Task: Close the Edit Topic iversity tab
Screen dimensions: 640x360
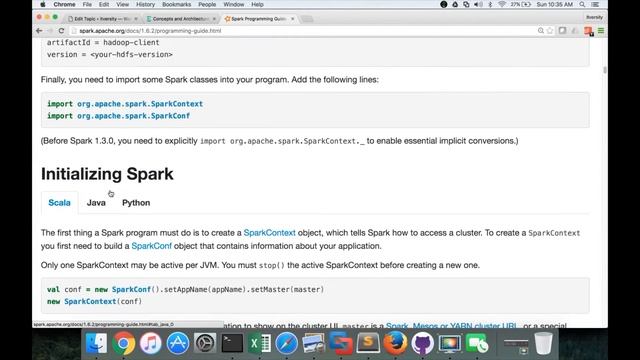Action: 136,19
